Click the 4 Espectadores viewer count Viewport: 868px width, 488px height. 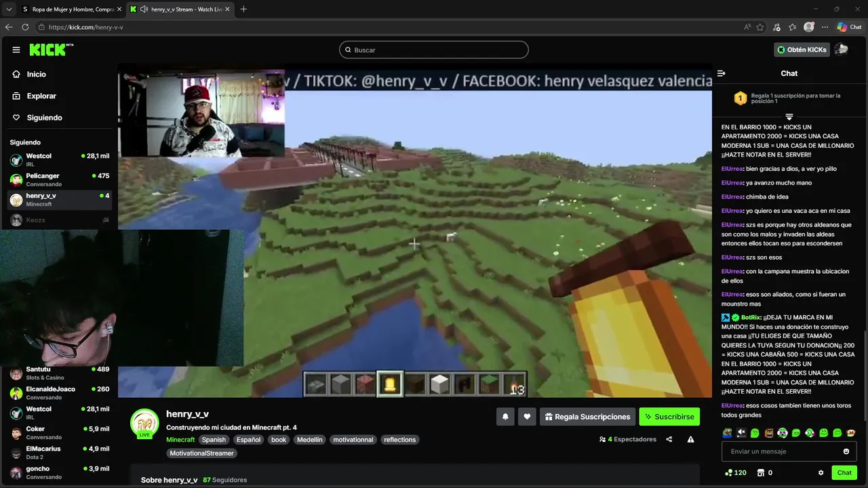[x=628, y=439]
